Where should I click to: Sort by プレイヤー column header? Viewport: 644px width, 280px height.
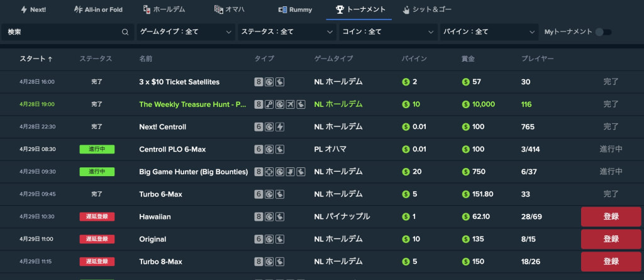tap(537, 59)
